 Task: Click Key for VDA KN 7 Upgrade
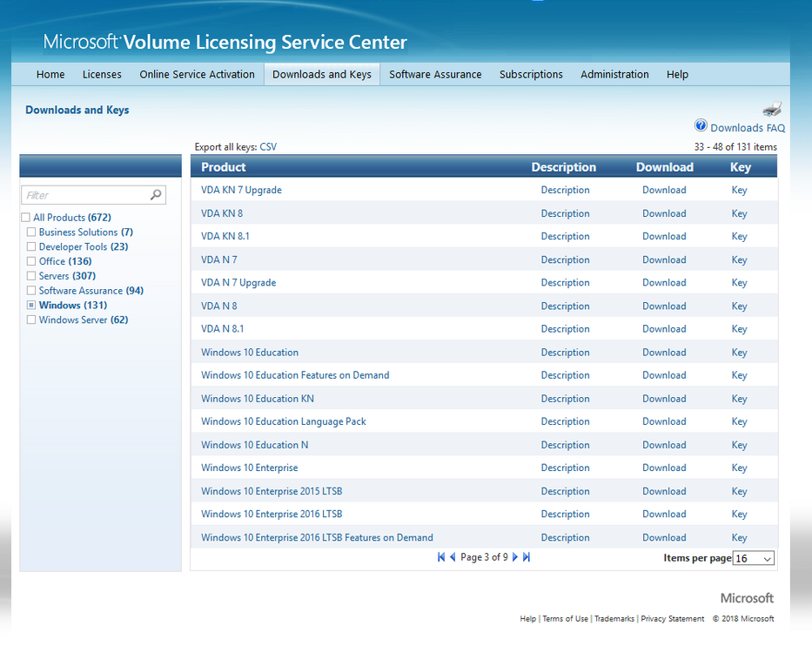[739, 190]
